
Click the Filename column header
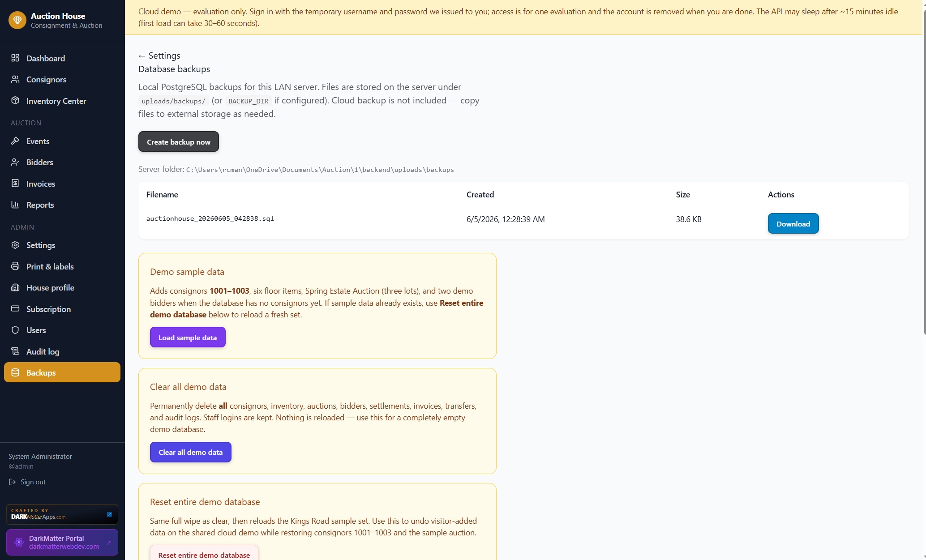162,195
